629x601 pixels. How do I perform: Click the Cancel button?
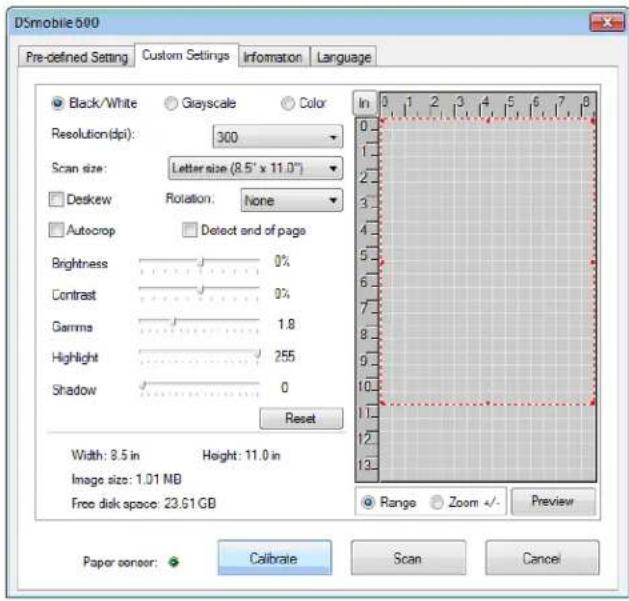point(542,558)
